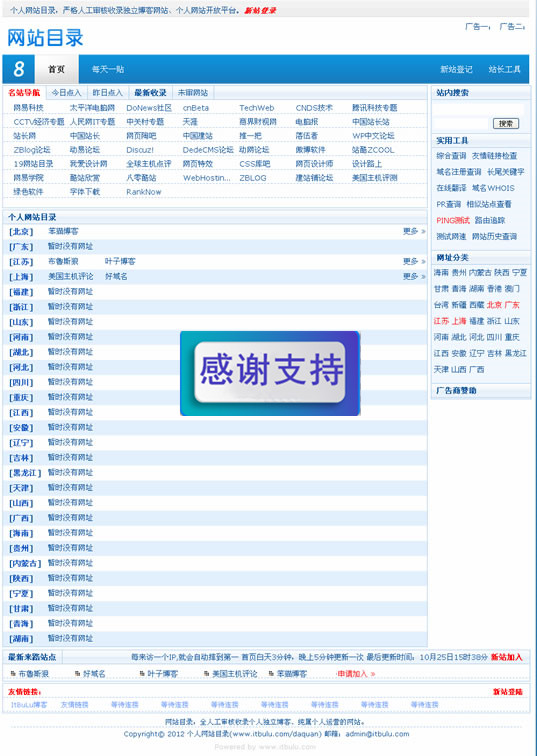Expand 更多 in the 北京 row
This screenshot has height=756, width=537.
pyautogui.click(x=414, y=231)
